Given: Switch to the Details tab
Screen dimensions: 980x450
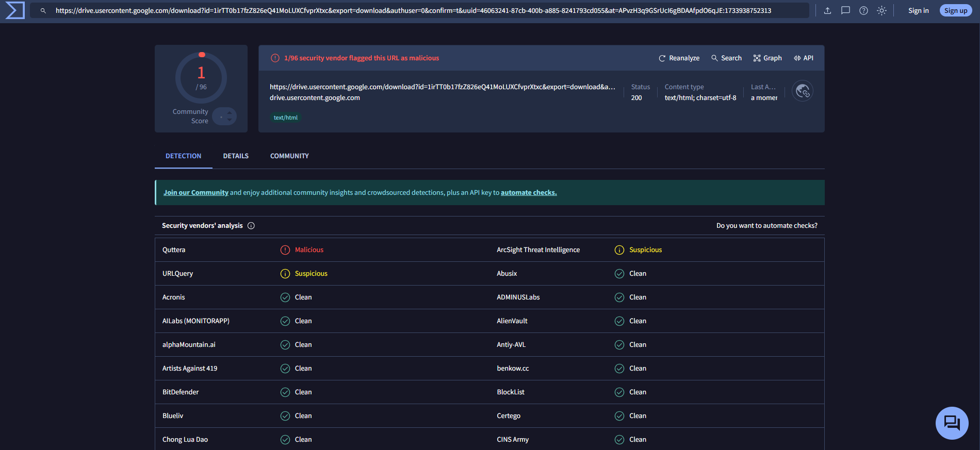Looking at the screenshot, I should (236, 156).
